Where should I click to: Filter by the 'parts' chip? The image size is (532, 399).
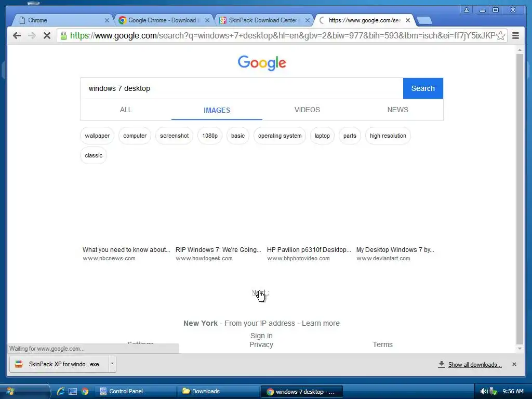point(350,136)
